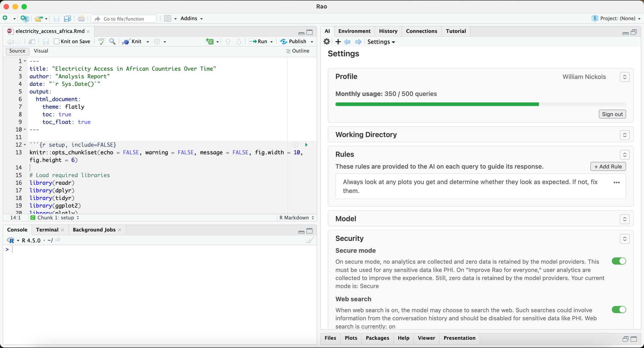The height and width of the screenshot is (348, 644).
Task: Switch to the Environment tab
Action: (x=354, y=31)
